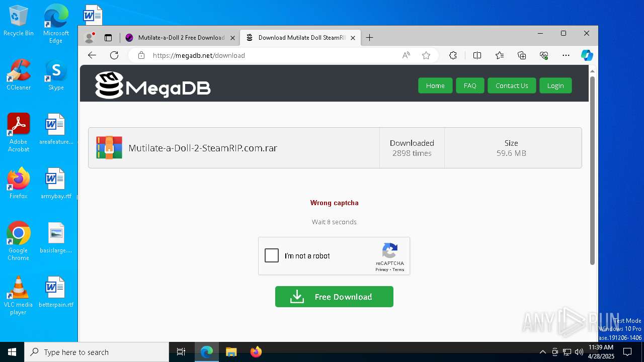Viewport: 644px width, 362px height.
Task: Add page to favorites star
Action: point(426,55)
